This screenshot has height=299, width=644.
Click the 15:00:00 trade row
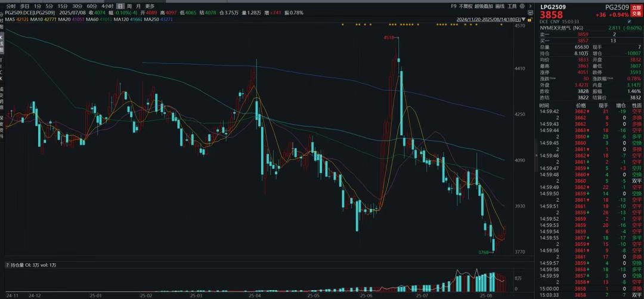point(590,289)
